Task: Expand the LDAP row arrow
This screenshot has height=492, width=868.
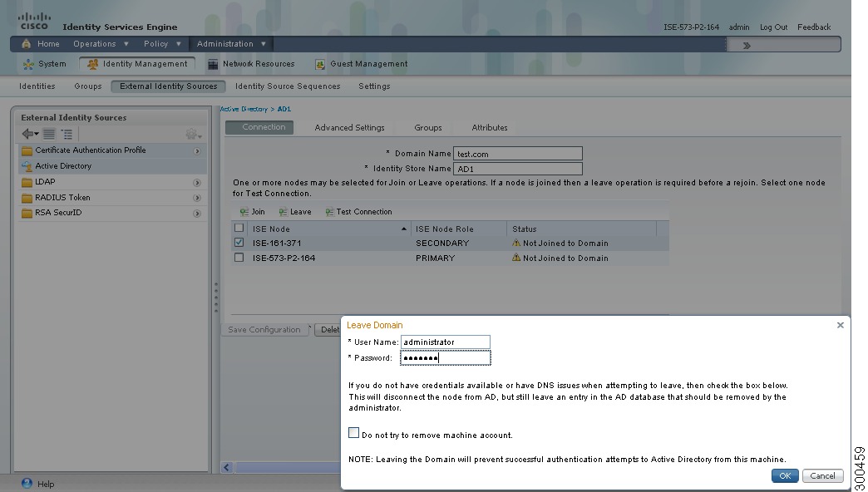Action: tap(197, 183)
